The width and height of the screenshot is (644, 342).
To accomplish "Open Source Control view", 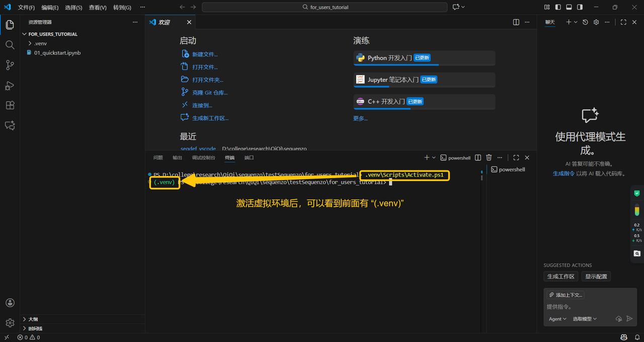I will [x=10, y=65].
